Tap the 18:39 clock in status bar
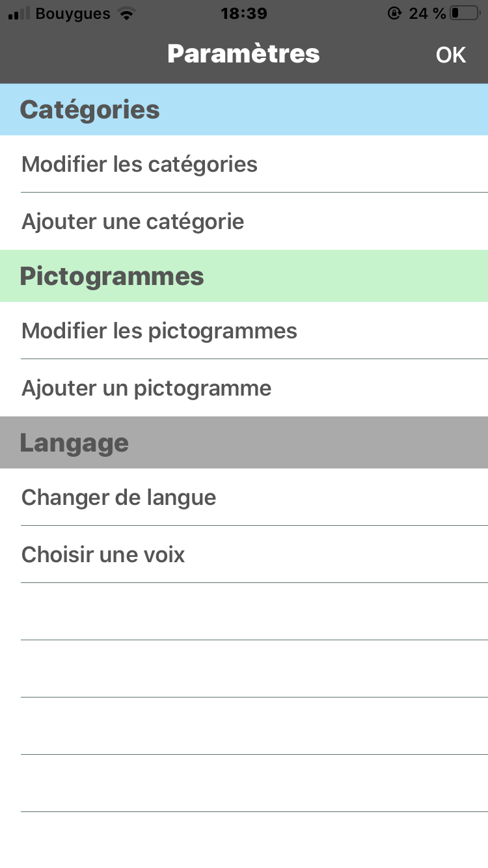Screen dimensions: 488x868 244,13
